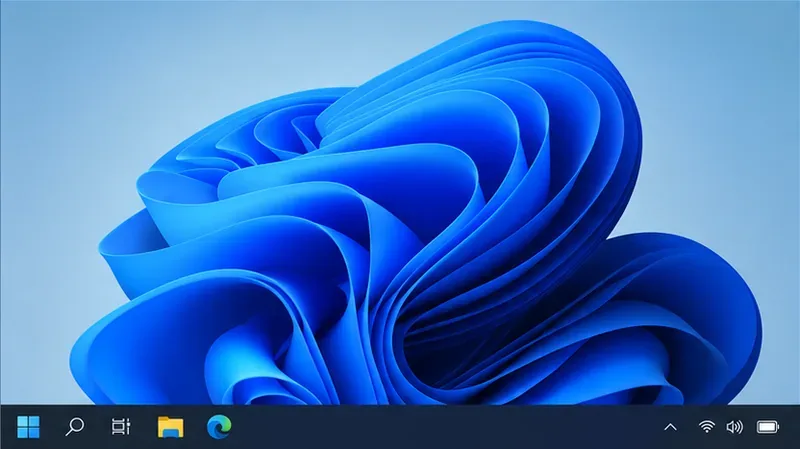Check battery status icon
The height and width of the screenshot is (449, 800).
coord(768,427)
